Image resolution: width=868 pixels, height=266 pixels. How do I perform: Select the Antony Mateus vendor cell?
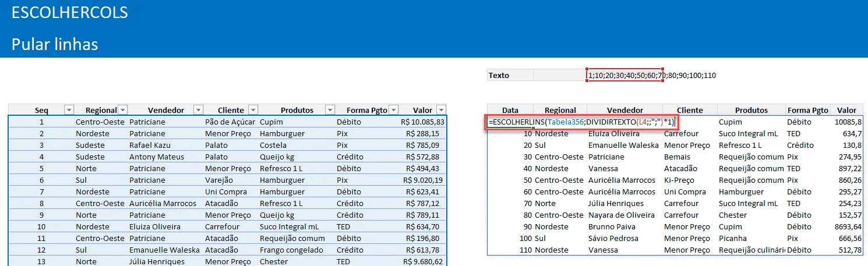(165, 157)
